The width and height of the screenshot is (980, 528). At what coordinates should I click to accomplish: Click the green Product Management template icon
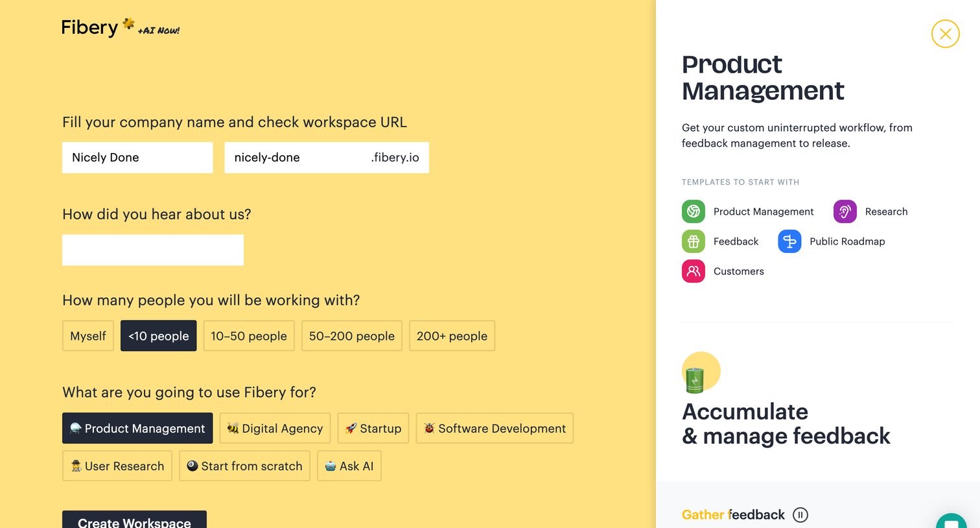tap(694, 211)
